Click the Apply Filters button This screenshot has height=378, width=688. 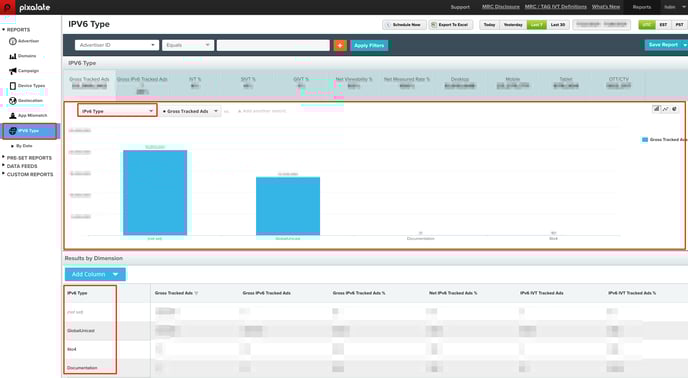click(369, 45)
